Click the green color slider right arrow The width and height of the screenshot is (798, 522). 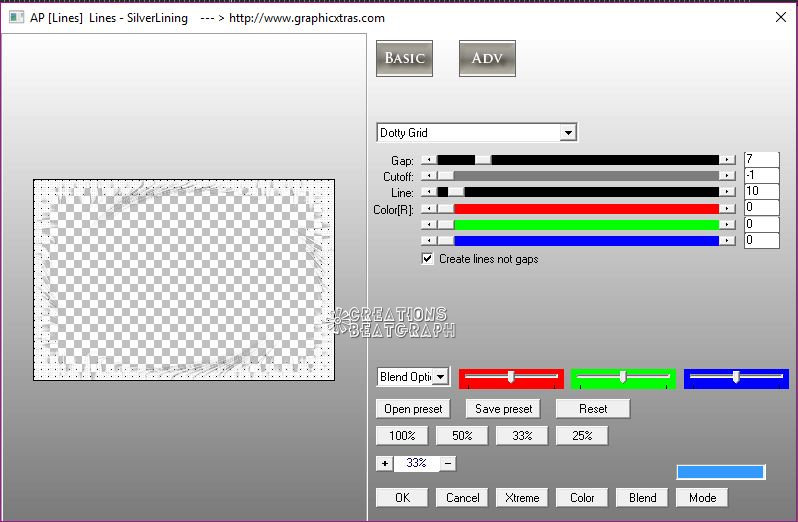point(728,224)
